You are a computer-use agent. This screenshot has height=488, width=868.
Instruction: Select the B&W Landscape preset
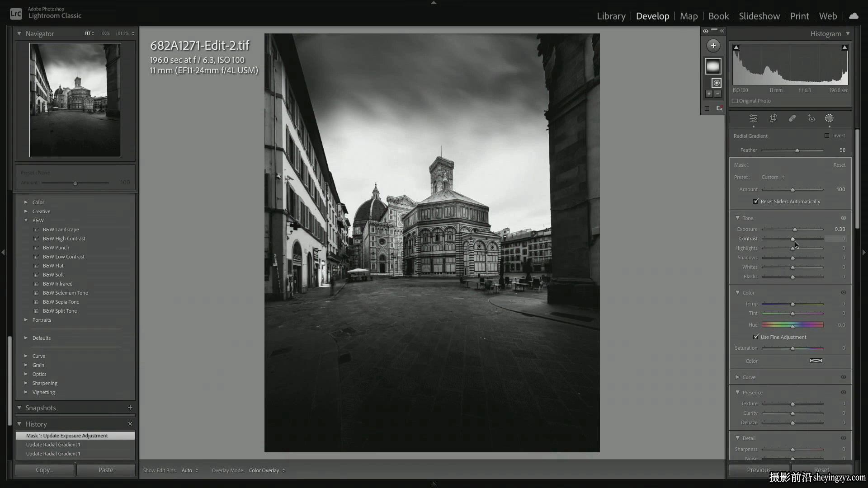tap(61, 230)
